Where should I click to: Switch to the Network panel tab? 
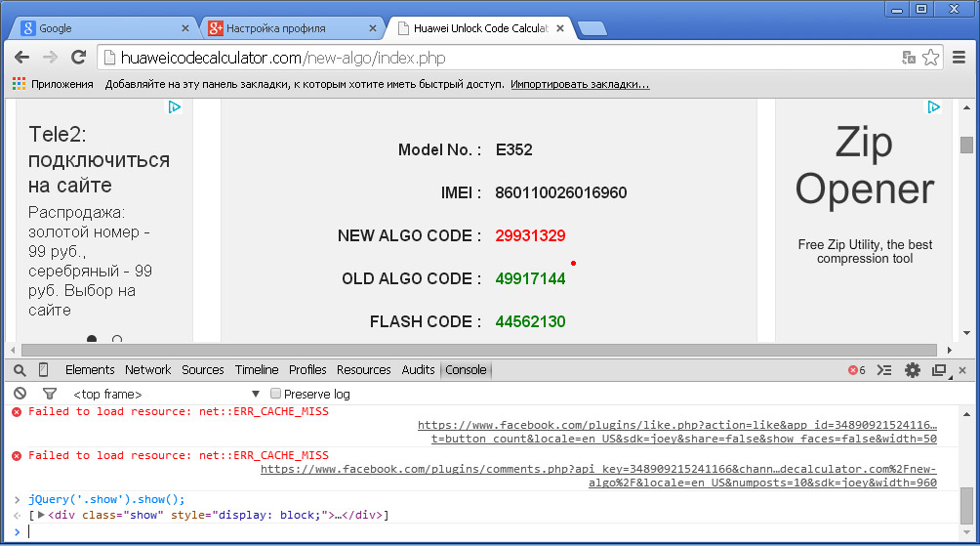147,370
